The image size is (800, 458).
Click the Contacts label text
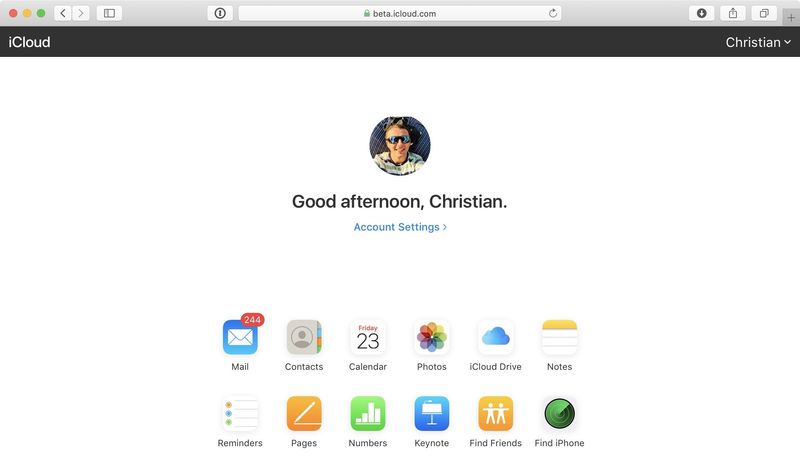point(304,367)
